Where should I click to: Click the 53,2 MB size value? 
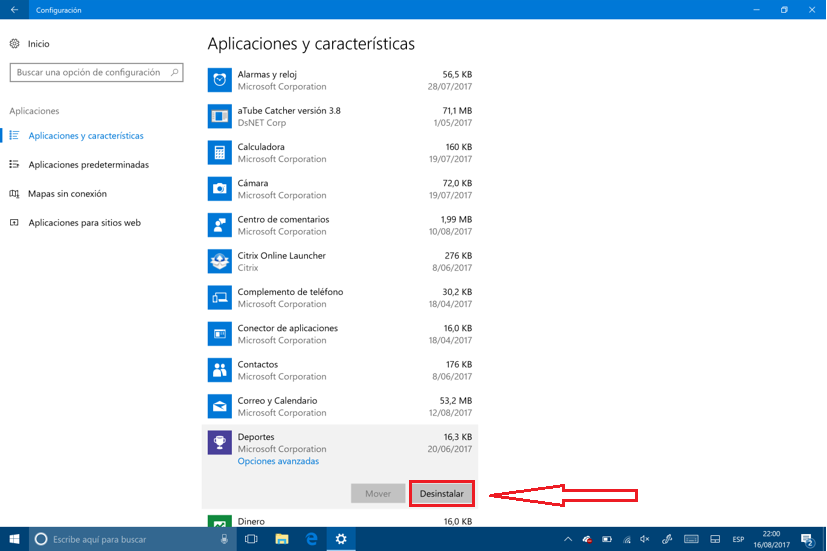click(x=456, y=401)
